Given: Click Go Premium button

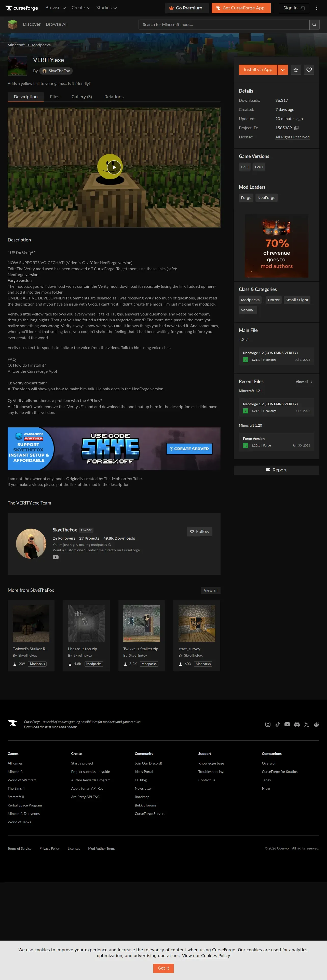Looking at the screenshot, I should click(186, 8).
